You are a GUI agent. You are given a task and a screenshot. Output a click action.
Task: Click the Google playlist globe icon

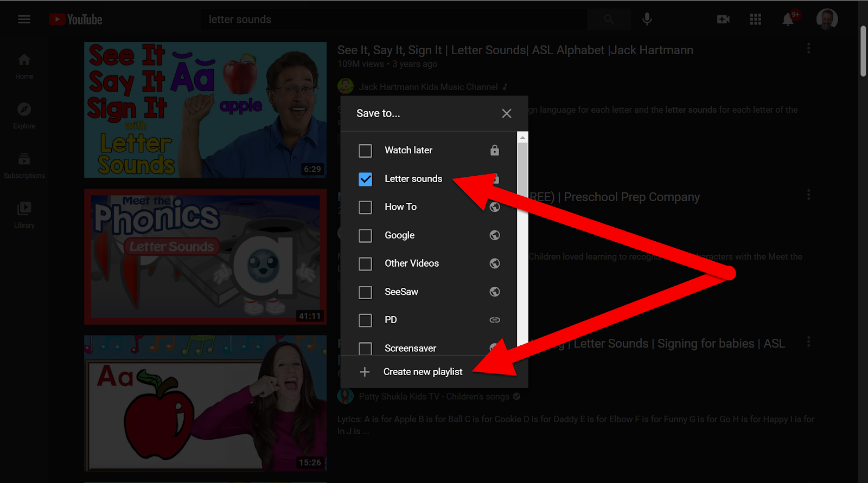(495, 235)
